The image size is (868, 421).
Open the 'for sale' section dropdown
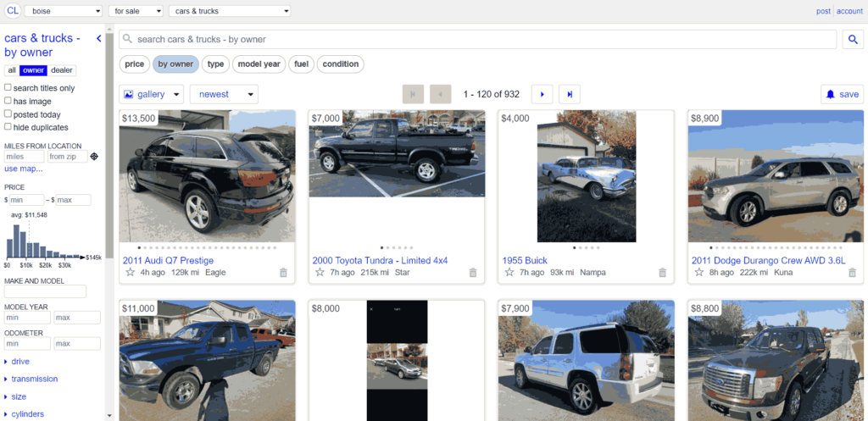coord(136,11)
